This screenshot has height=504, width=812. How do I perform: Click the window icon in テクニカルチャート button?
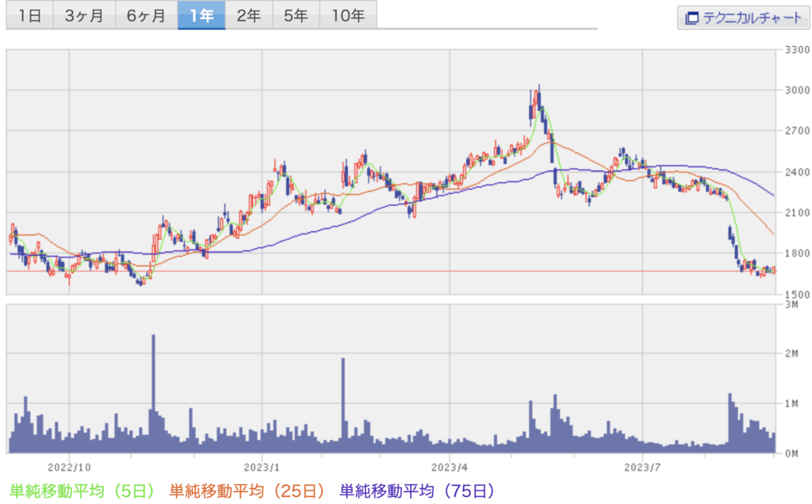692,17
